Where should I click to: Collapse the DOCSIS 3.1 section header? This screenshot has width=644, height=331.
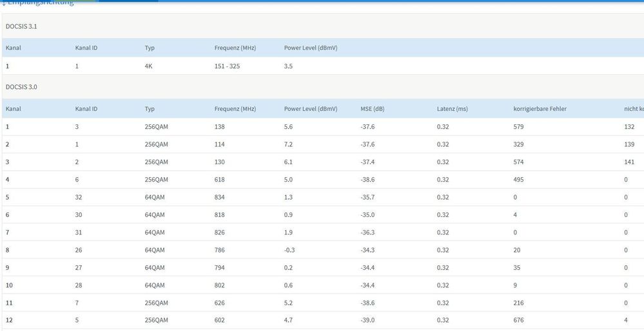22,25
